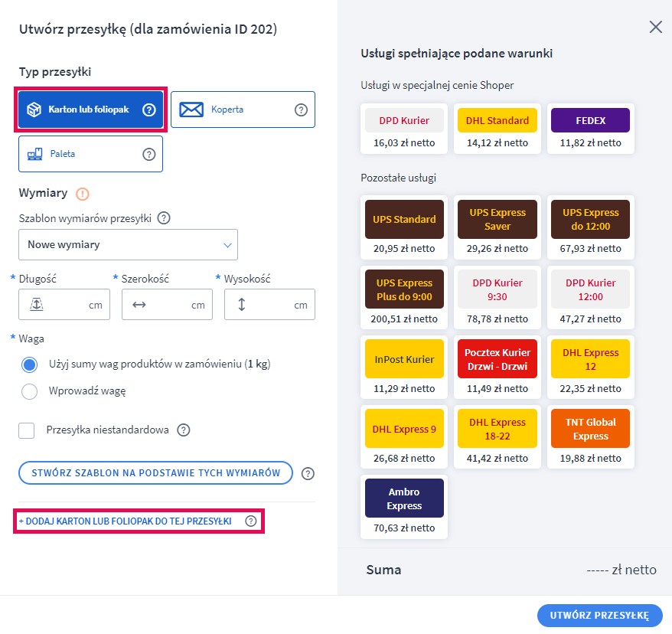Screen dimensions: 672x634
Task: Choose UPS Standard service
Action: (x=404, y=227)
